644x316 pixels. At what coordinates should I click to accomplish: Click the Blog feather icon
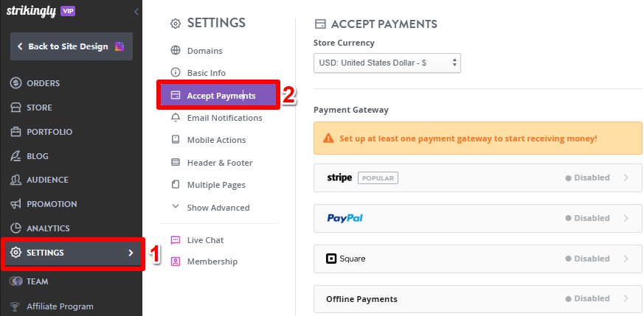pyautogui.click(x=15, y=155)
